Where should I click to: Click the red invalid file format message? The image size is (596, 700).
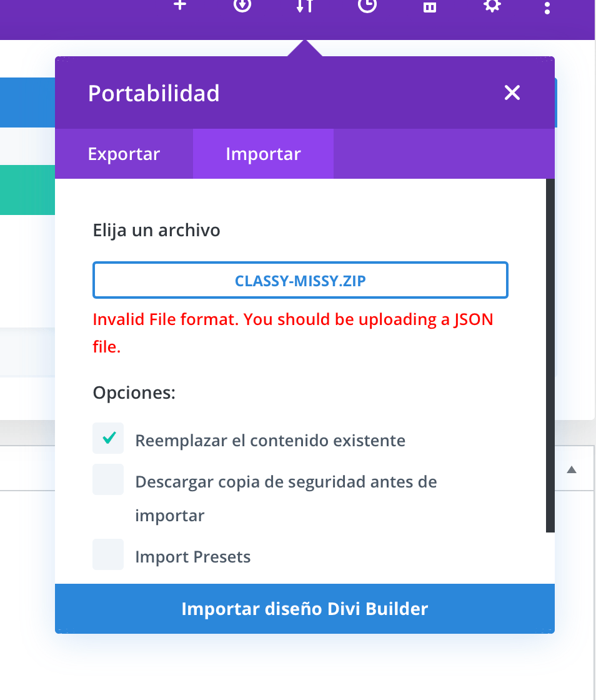[292, 333]
